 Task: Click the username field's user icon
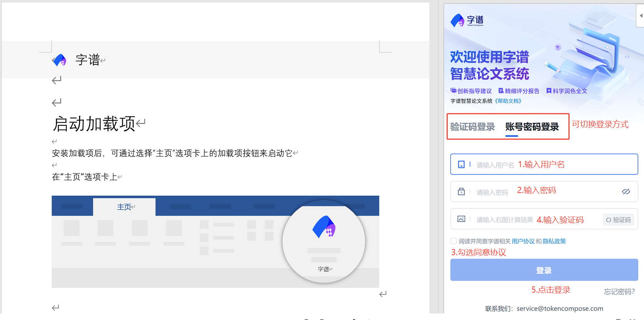pyautogui.click(x=461, y=164)
